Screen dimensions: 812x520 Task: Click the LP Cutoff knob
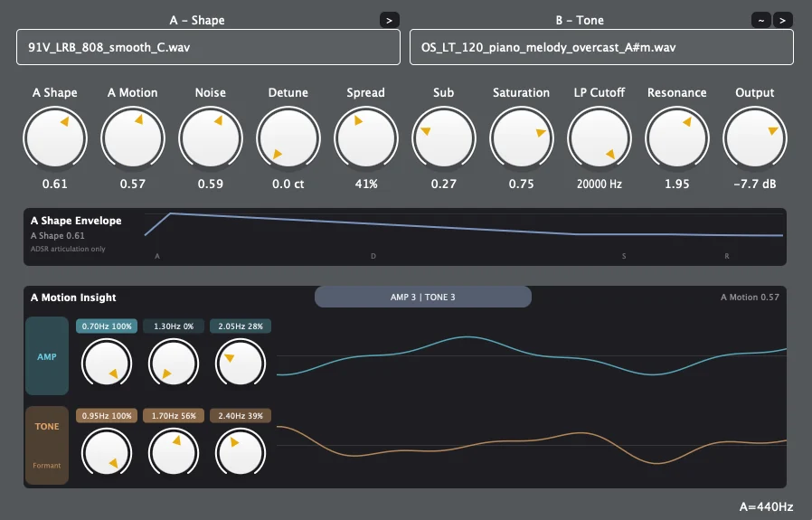(599, 138)
